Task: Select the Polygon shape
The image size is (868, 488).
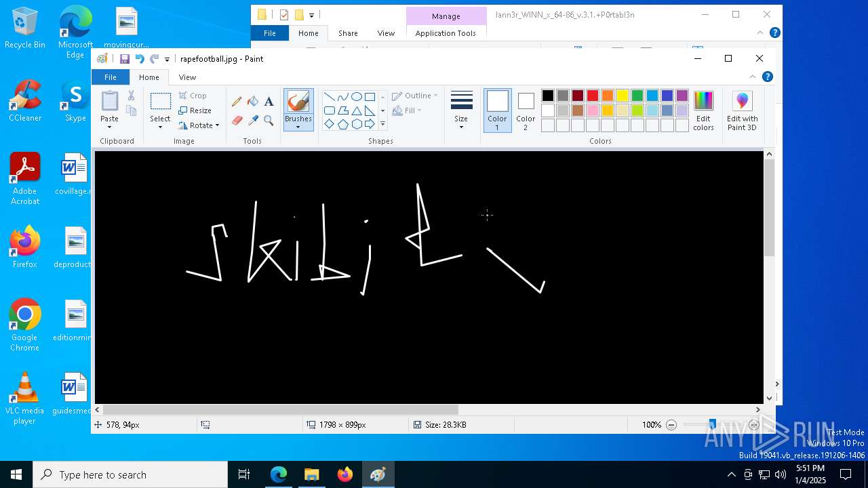Action: tap(343, 110)
